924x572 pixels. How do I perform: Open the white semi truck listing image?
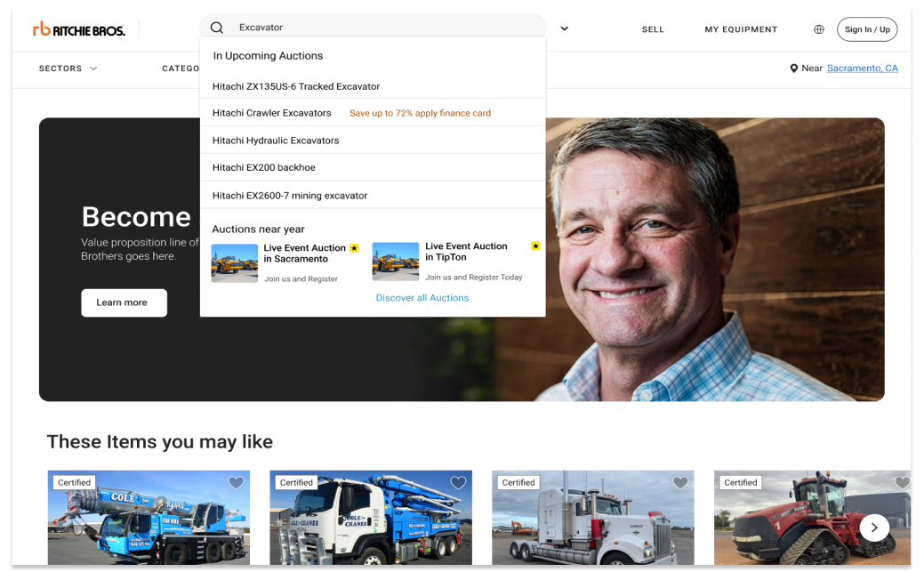(x=593, y=518)
